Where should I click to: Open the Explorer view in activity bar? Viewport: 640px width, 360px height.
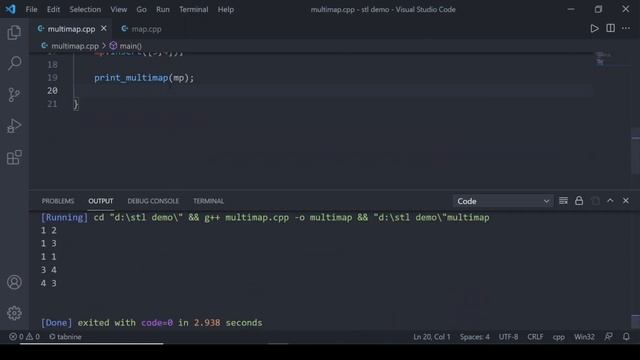[x=14, y=33]
